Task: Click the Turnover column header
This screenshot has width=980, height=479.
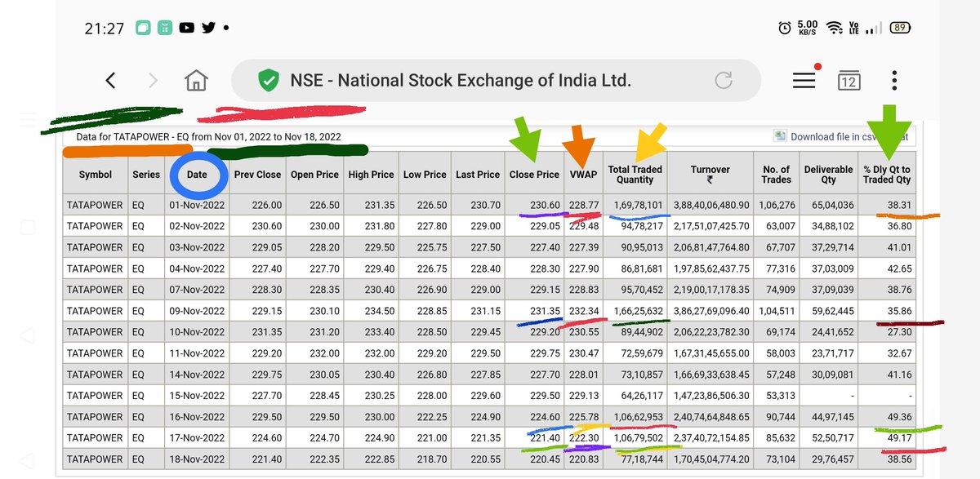Action: pos(710,175)
